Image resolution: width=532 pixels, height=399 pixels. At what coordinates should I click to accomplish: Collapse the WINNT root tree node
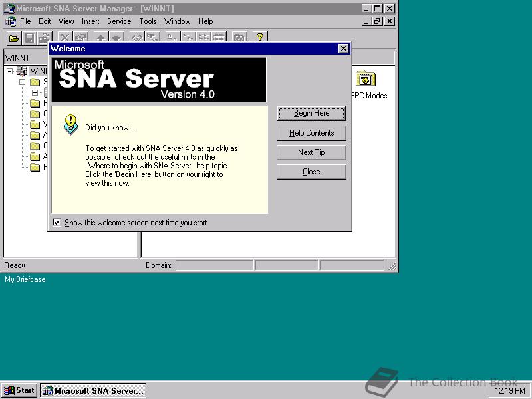click(9, 71)
